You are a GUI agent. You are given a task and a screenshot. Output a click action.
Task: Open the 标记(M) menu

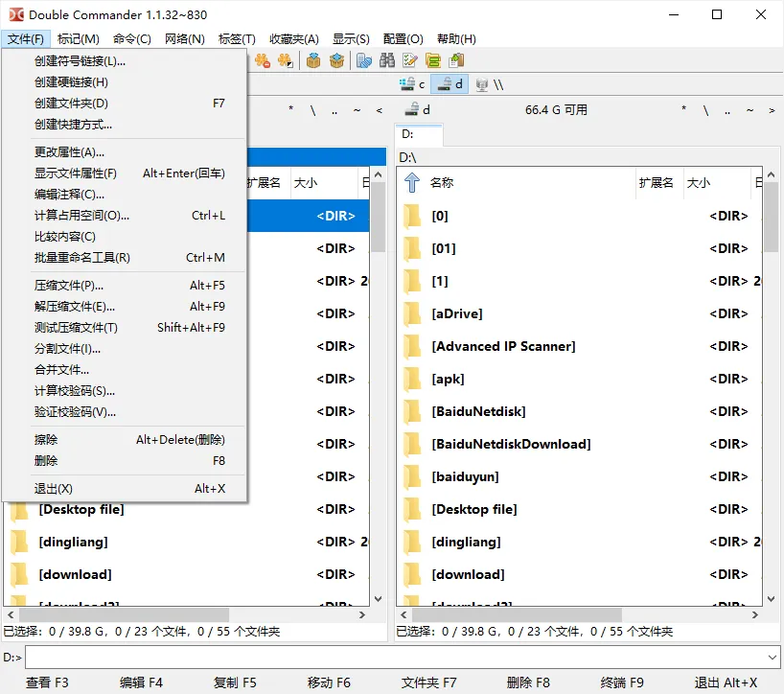tap(78, 38)
